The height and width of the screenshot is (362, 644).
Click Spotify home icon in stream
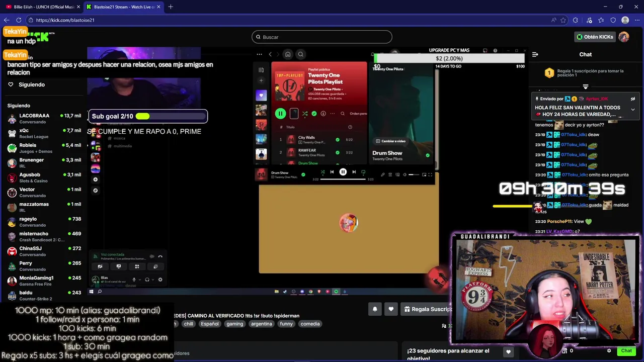click(288, 54)
